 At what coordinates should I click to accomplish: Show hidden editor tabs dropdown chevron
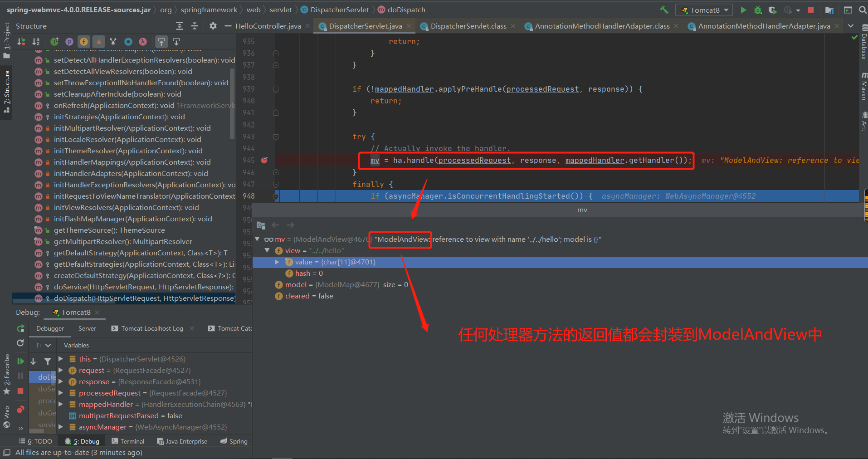[851, 26]
